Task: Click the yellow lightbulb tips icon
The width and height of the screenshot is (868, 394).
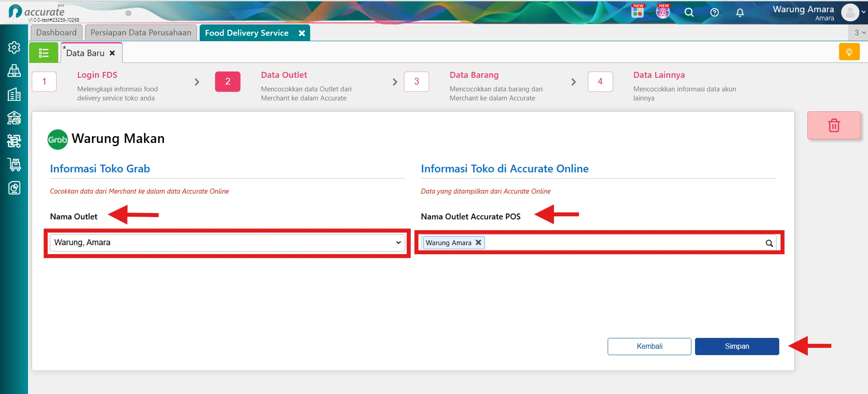Action: coord(849,52)
